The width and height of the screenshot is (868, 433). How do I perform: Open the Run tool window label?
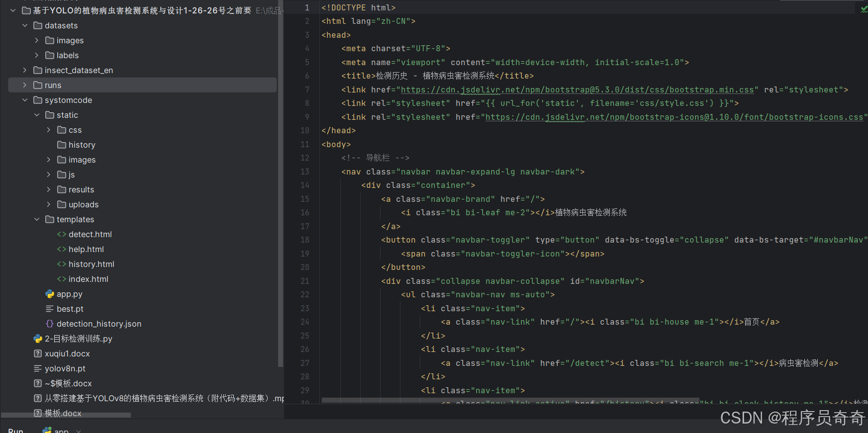coord(15,431)
